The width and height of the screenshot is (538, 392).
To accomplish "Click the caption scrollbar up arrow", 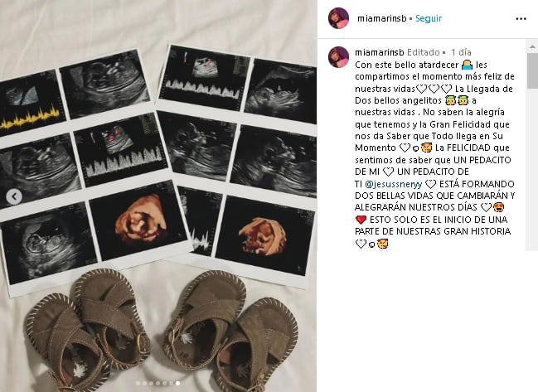I will point(532,46).
